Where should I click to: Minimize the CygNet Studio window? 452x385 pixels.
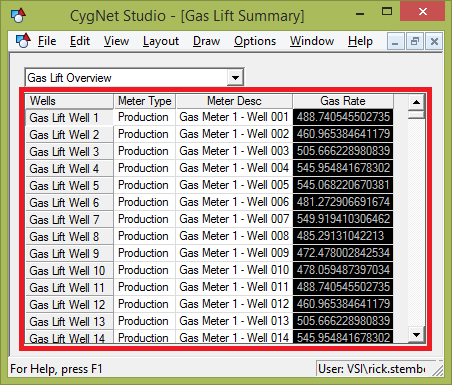pyautogui.click(x=360, y=14)
